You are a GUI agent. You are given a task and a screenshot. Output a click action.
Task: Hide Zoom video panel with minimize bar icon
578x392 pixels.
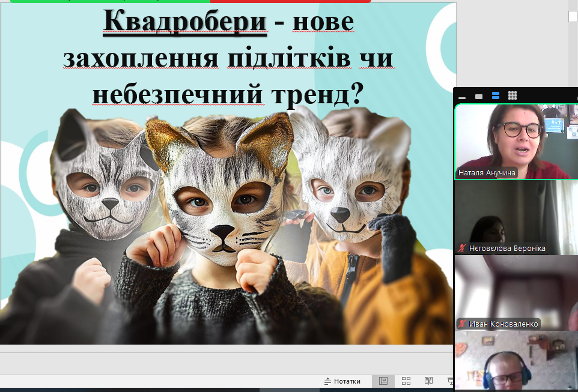pos(462,96)
